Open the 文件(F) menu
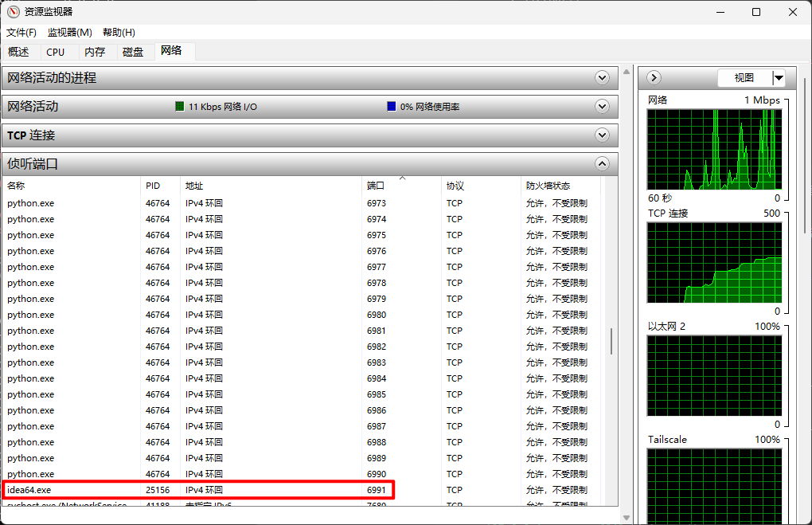The image size is (812, 525). click(x=21, y=33)
